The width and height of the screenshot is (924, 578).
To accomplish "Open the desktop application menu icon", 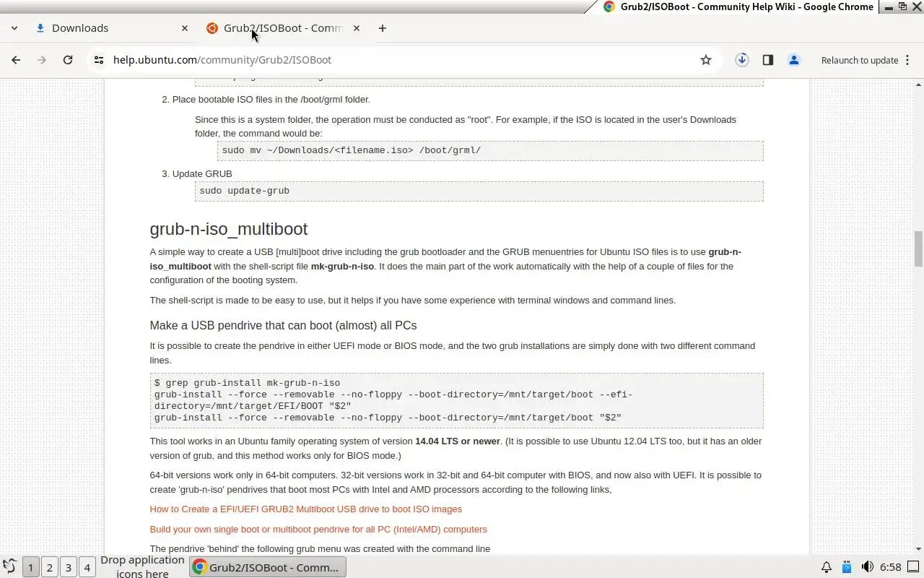I will (x=9, y=567).
